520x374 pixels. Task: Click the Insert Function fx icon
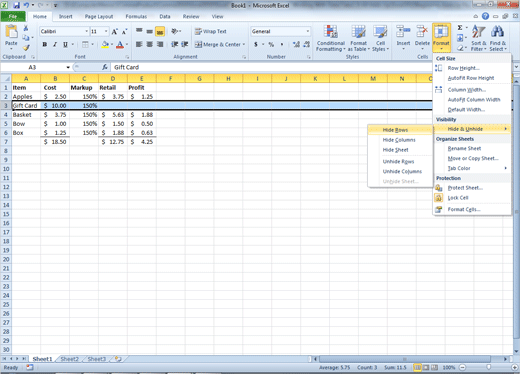point(105,67)
